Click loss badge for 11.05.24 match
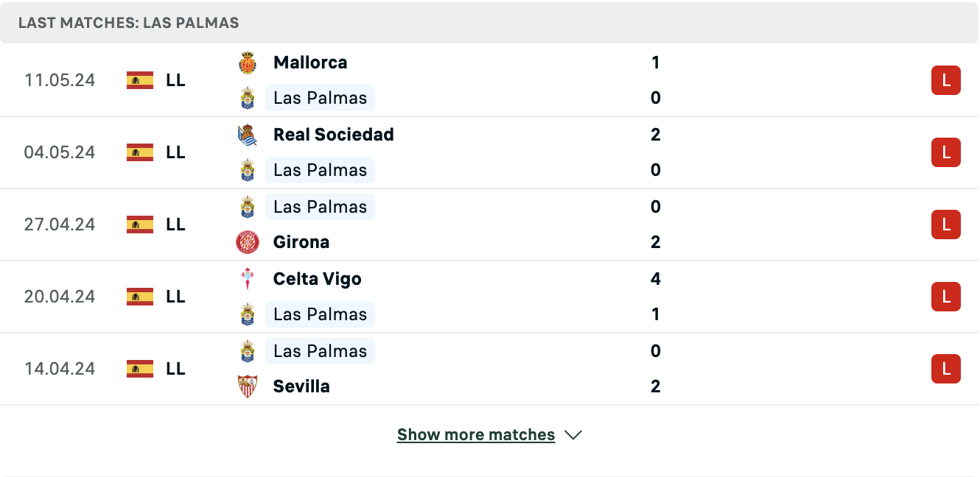Image resolution: width=980 pixels, height=477 pixels. pos(946,80)
